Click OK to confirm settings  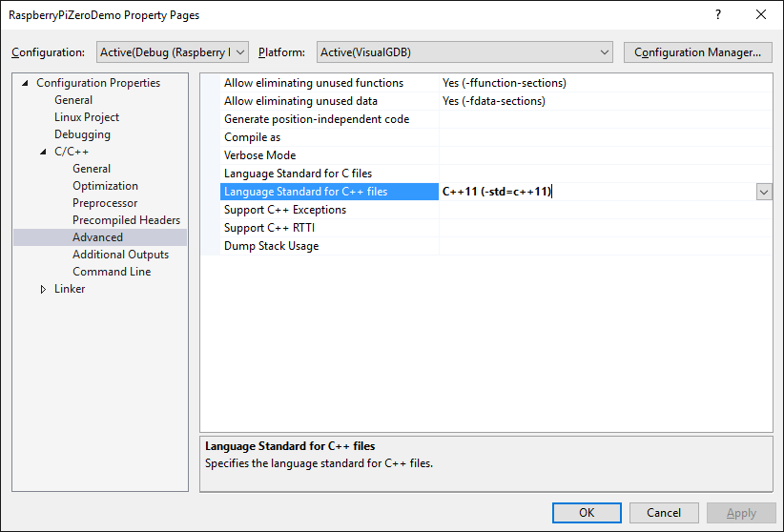(x=587, y=513)
